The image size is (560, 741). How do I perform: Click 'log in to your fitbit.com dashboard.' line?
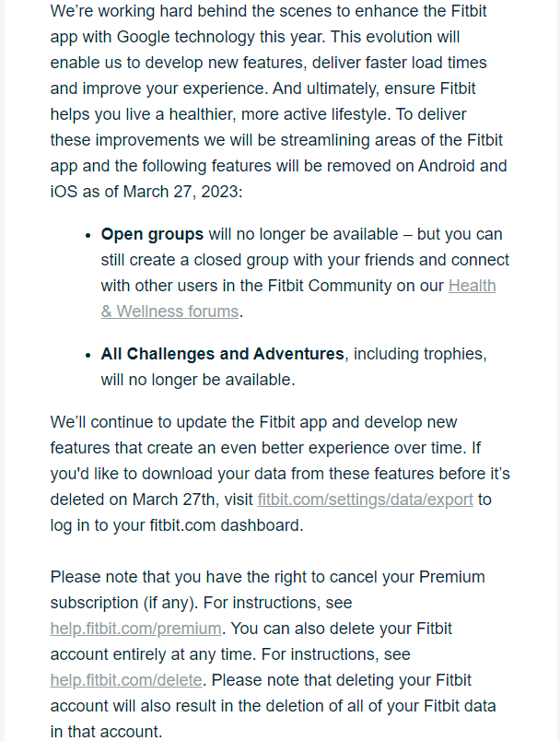click(177, 525)
